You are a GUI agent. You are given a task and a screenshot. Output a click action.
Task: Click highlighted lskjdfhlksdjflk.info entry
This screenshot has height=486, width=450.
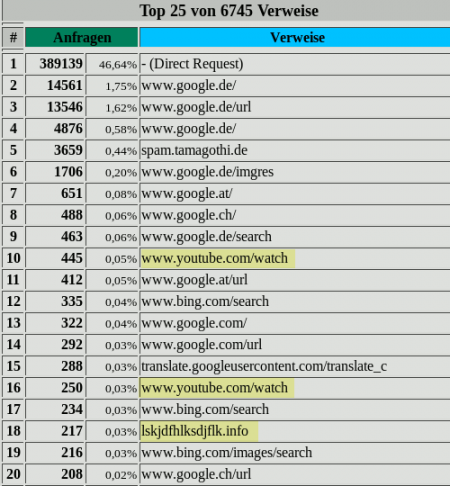(195, 431)
